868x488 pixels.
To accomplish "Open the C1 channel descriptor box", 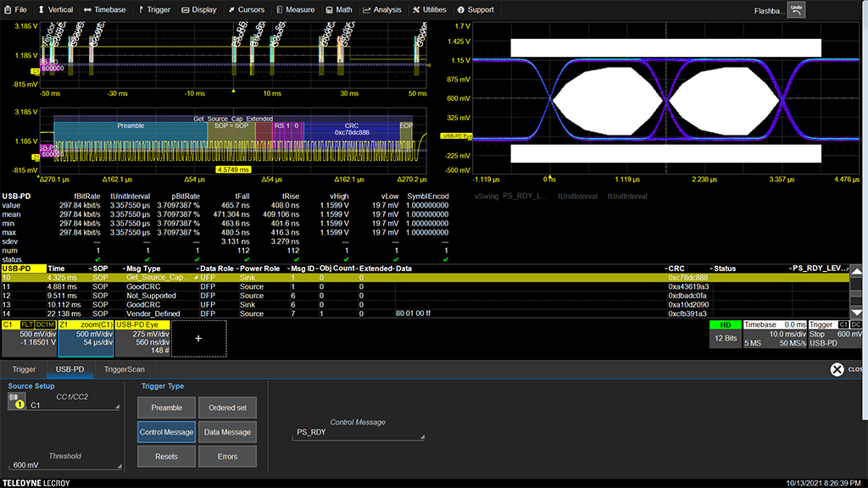I will pos(28,338).
